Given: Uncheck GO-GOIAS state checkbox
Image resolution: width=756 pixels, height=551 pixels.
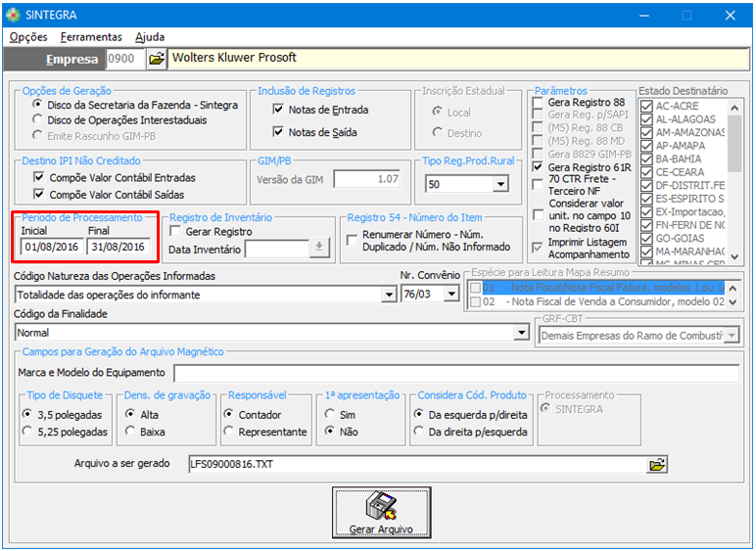Looking at the screenshot, I should tap(647, 239).
